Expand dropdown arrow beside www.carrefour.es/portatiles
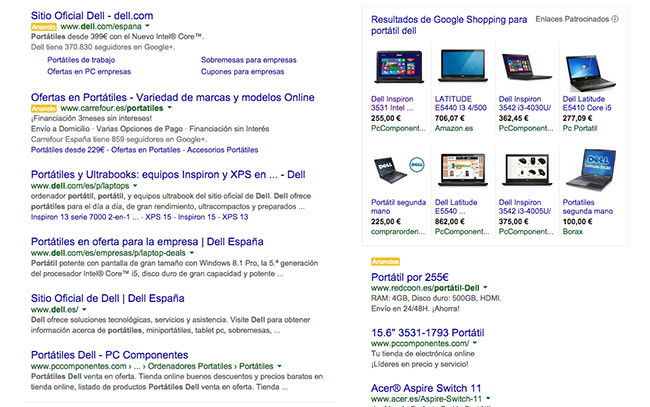650x407 pixels. (169, 108)
